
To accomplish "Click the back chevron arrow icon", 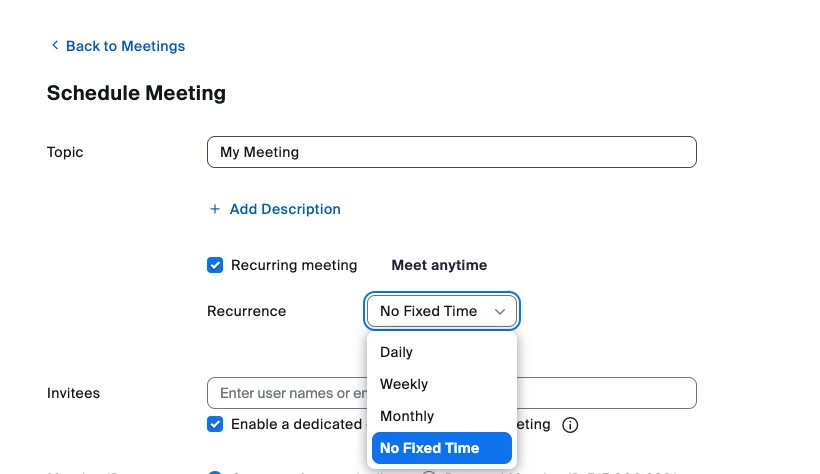I will click(x=55, y=46).
